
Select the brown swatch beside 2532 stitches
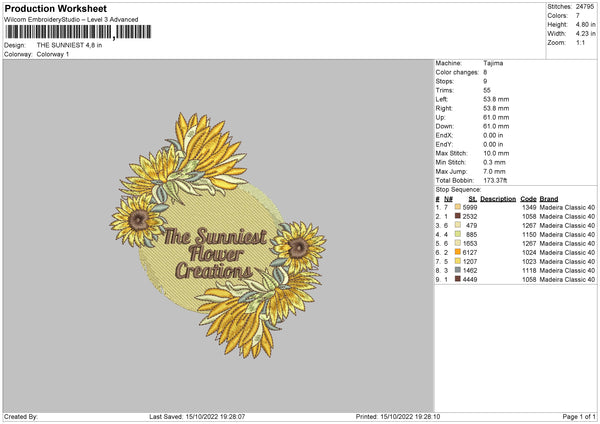[x=458, y=216]
